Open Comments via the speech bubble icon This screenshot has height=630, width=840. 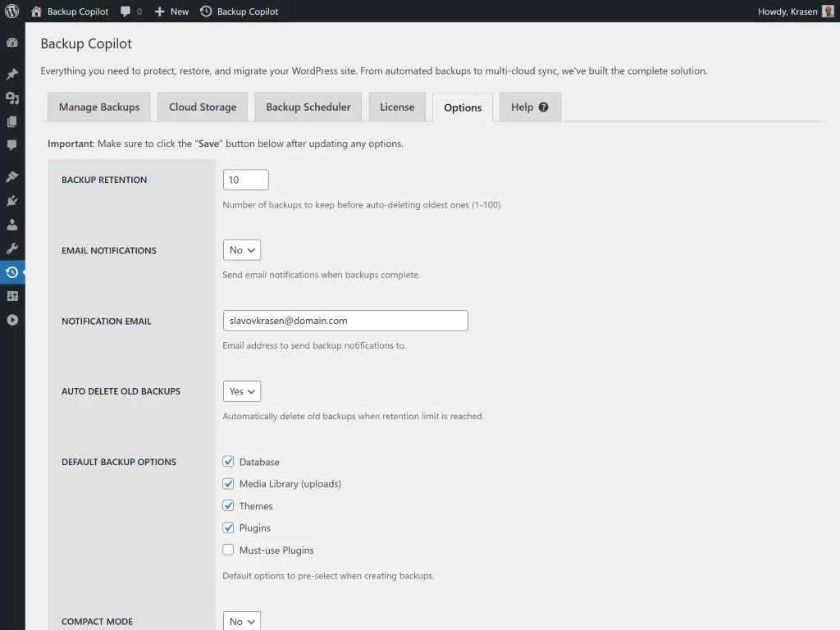[x=12, y=146]
